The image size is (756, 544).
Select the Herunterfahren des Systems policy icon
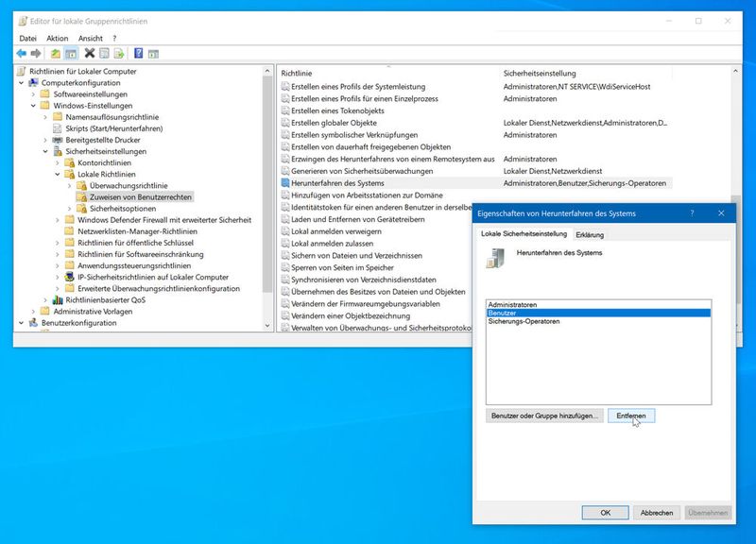(285, 183)
